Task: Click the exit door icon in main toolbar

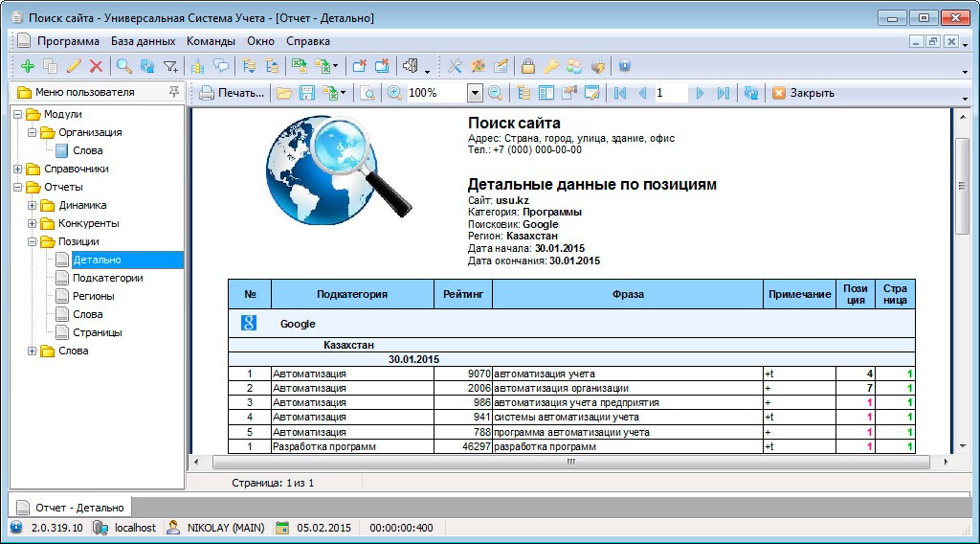Action: point(410,66)
